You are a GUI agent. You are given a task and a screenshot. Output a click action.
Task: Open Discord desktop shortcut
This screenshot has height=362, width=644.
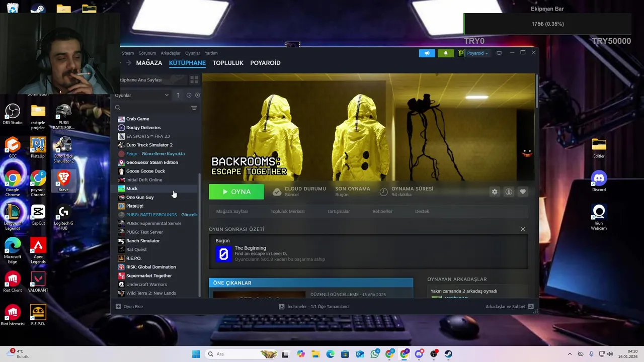599,182
